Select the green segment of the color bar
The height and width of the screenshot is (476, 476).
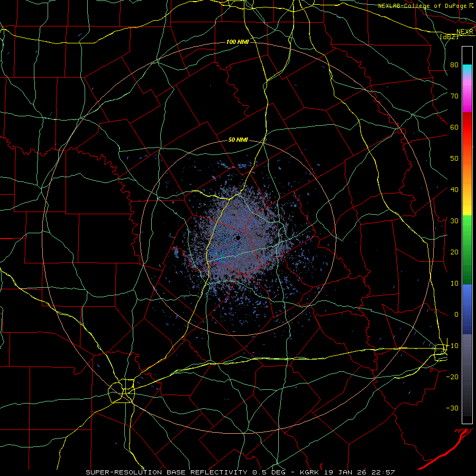467,250
